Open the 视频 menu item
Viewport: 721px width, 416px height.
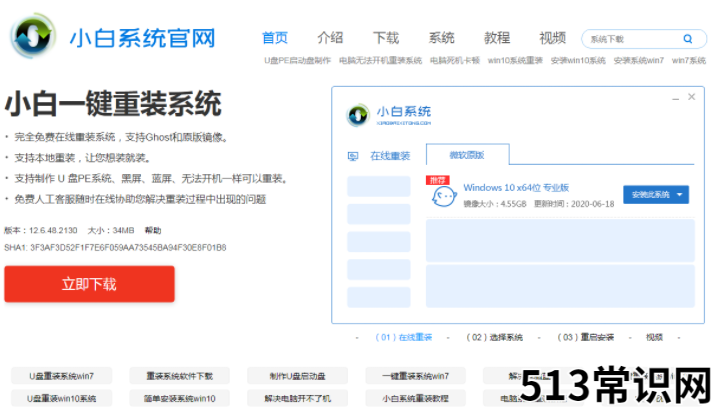point(553,38)
